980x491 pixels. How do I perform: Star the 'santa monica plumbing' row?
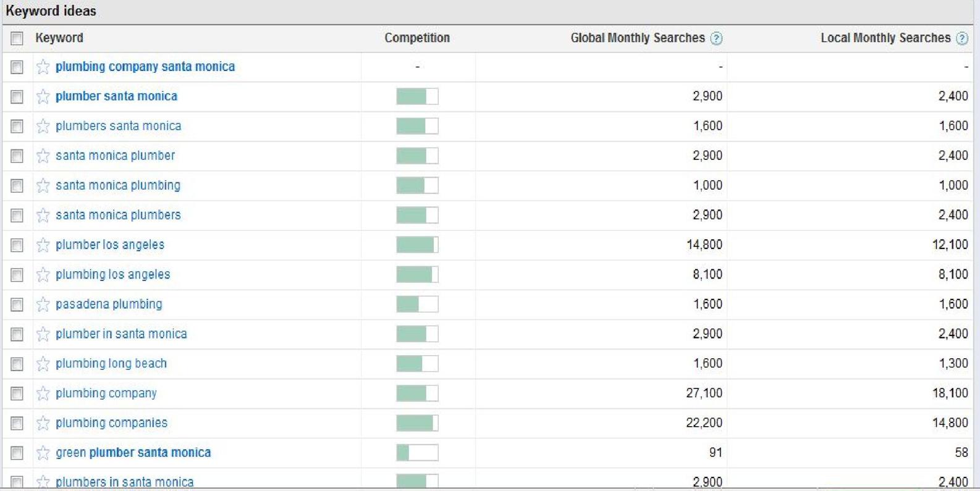43,185
